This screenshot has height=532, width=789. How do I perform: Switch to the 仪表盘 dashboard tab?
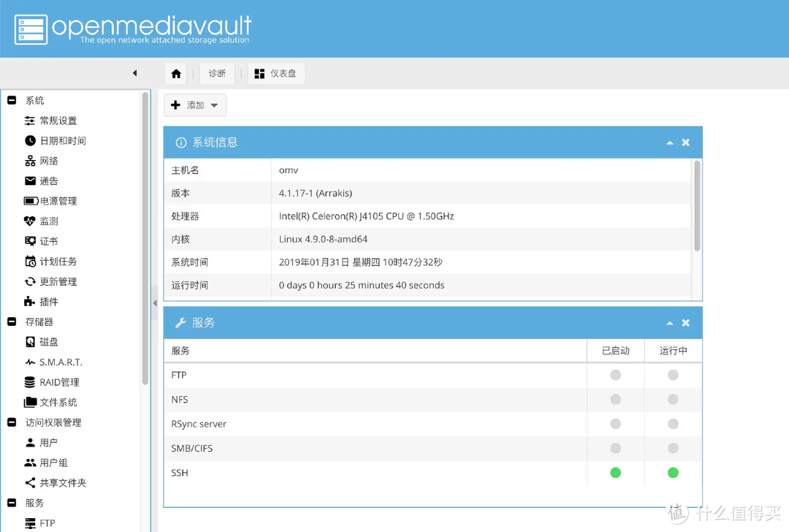[276, 74]
